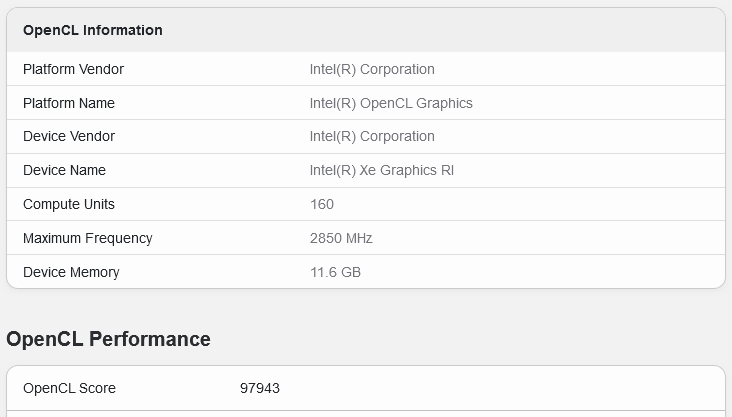This screenshot has height=417, width=732.
Task: Click the OpenCL Score row label
Action: coord(69,388)
